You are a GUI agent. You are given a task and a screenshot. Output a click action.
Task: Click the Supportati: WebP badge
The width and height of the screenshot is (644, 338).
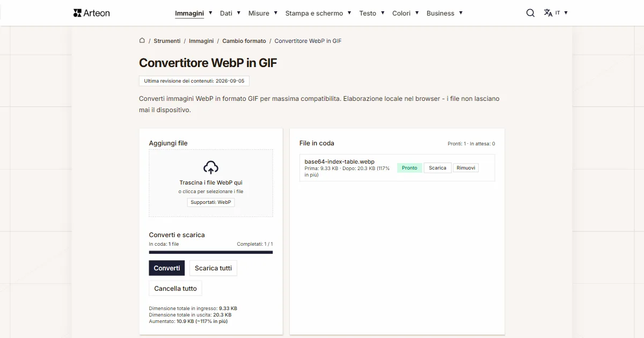pyautogui.click(x=211, y=202)
